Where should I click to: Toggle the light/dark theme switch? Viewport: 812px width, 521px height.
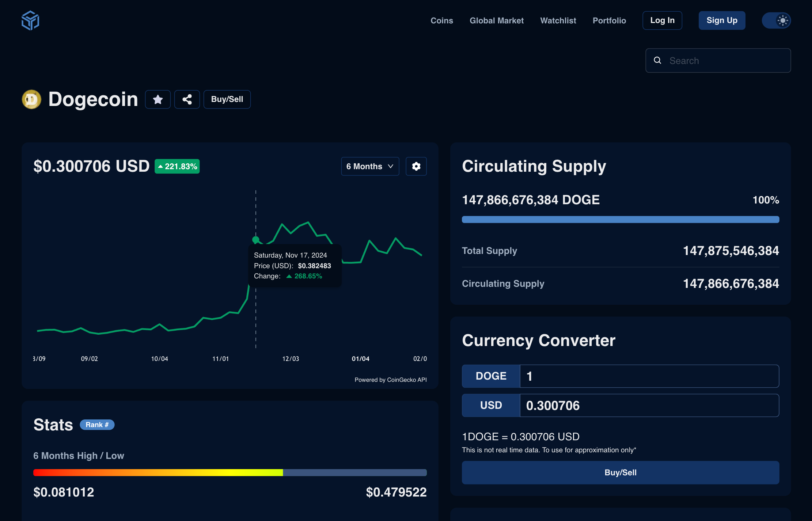[x=776, y=20]
